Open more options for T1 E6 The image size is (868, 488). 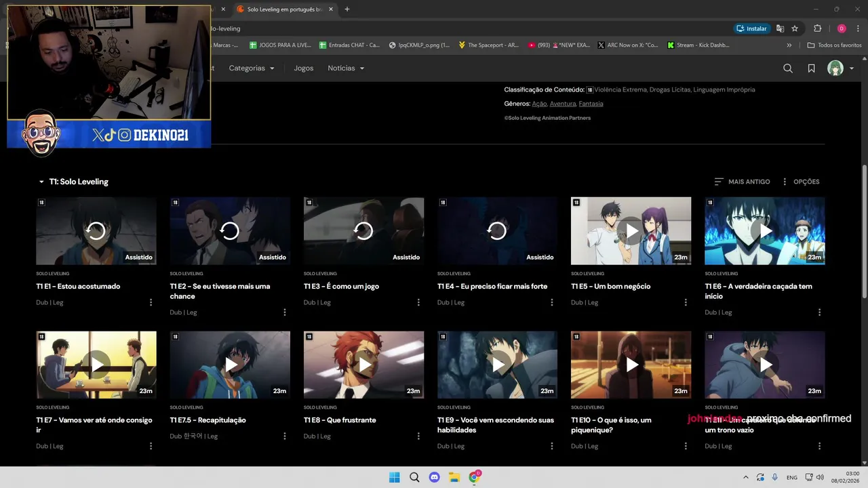click(x=819, y=312)
